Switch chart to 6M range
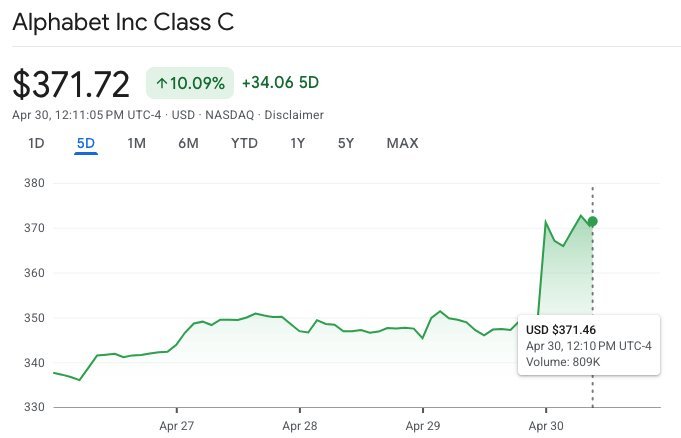This screenshot has height=438, width=681. [x=188, y=143]
